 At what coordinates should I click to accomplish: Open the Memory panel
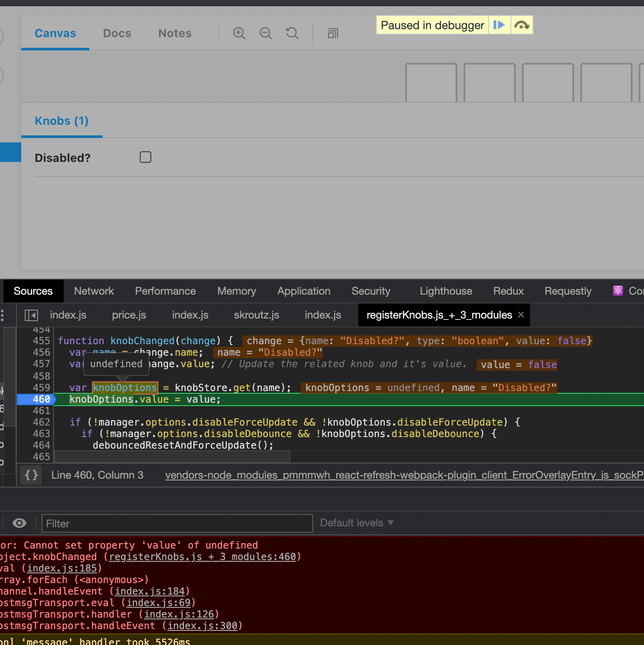pyautogui.click(x=237, y=291)
